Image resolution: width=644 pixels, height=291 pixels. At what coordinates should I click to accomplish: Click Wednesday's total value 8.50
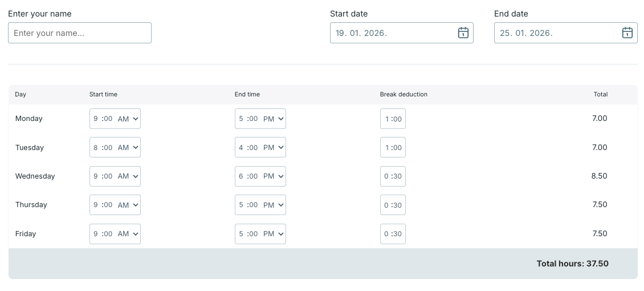click(599, 176)
